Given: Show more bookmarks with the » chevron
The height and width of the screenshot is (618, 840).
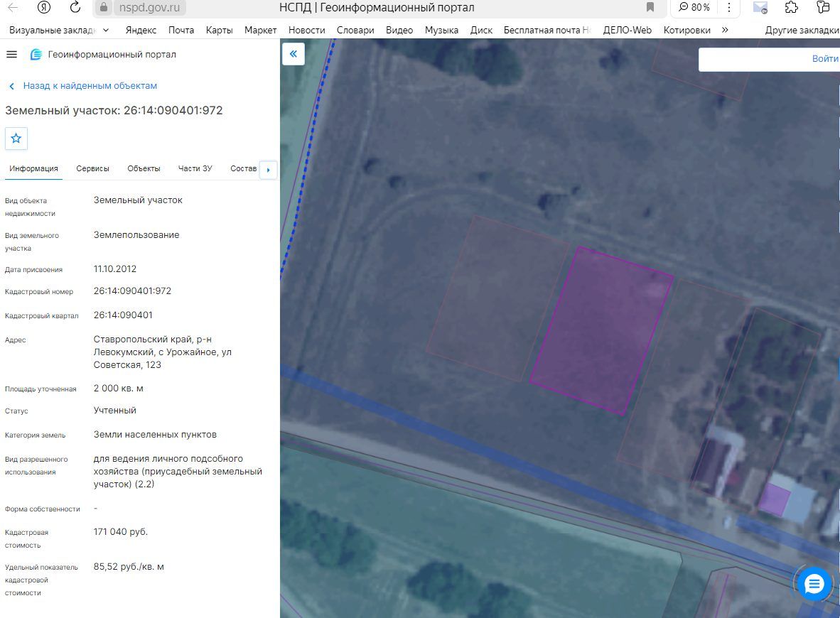Looking at the screenshot, I should click(x=725, y=30).
